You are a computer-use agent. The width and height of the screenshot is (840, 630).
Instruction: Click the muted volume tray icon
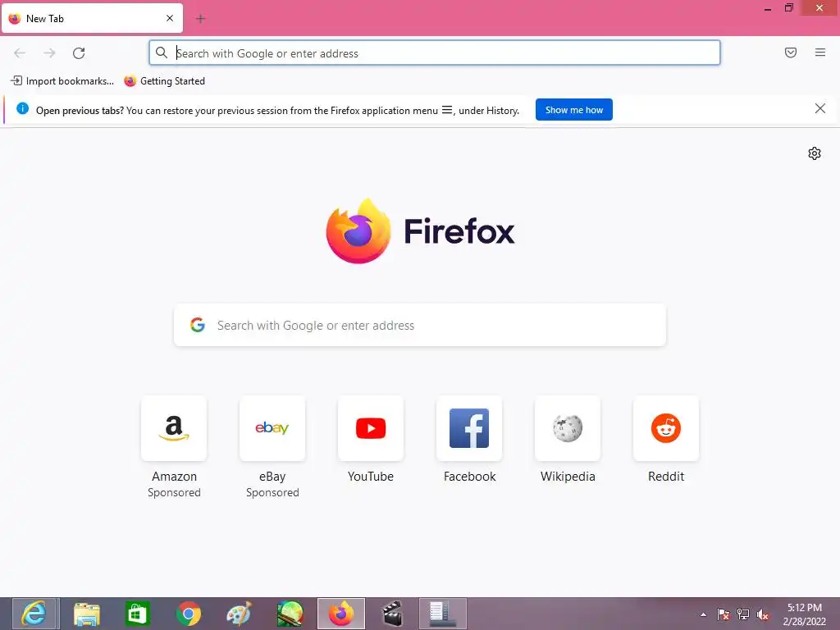[x=763, y=614]
